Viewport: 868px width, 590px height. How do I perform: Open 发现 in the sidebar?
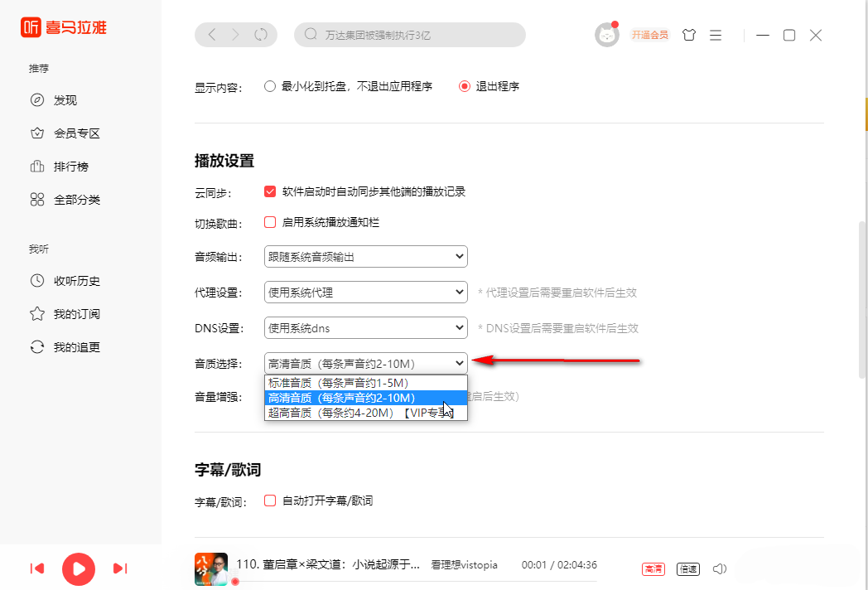point(65,100)
